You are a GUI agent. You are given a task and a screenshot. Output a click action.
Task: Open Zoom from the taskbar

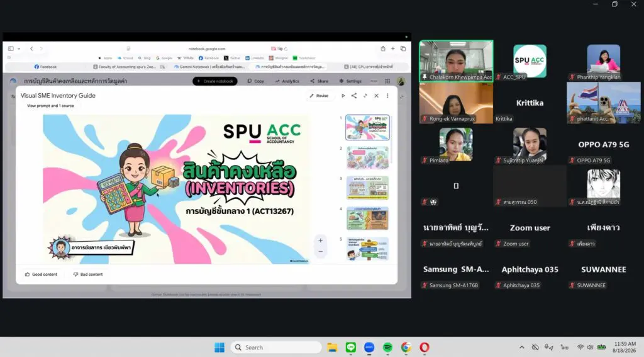pos(369,348)
